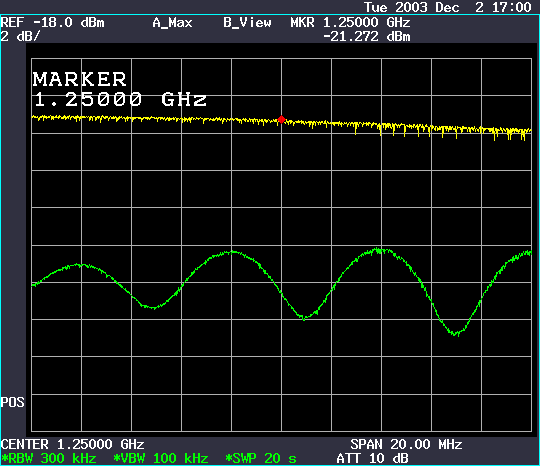Select the *SWP 20 s sweep time
The image size is (540, 466).
pos(261,458)
